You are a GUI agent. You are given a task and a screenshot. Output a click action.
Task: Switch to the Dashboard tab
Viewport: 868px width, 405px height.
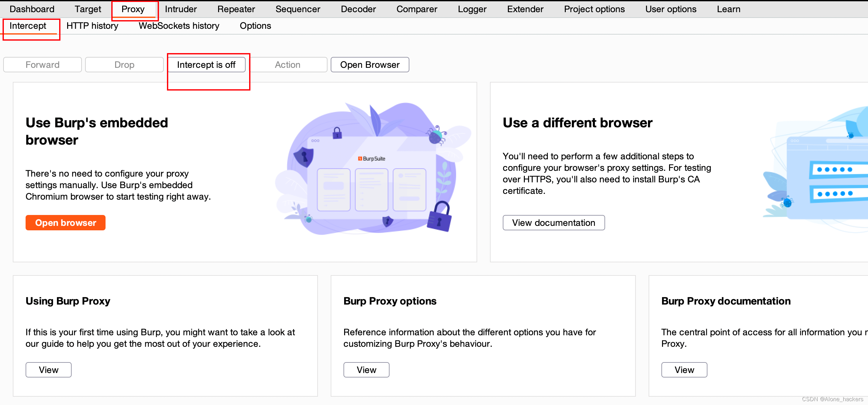click(32, 9)
